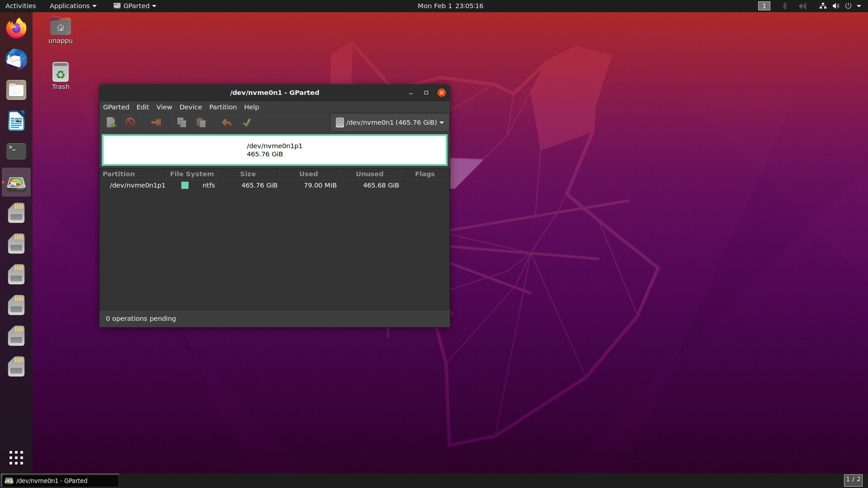Click the 465.68 GiB unused cell
Image resolution: width=868 pixels, height=488 pixels.
381,185
